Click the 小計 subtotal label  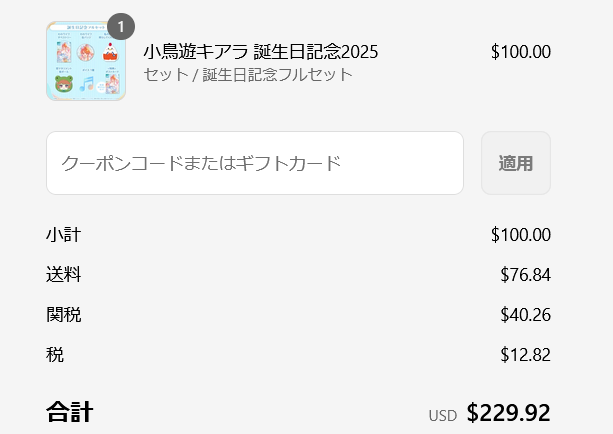tap(63, 235)
